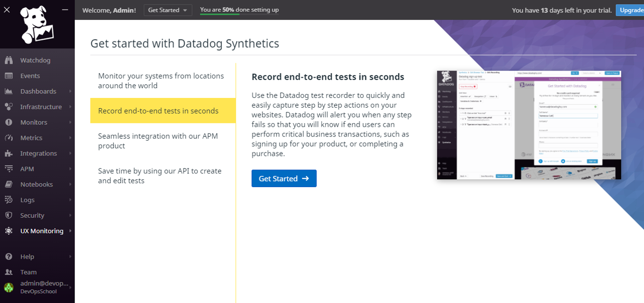Click the Datadog dog logo
The width and height of the screenshot is (644, 303).
click(x=37, y=25)
